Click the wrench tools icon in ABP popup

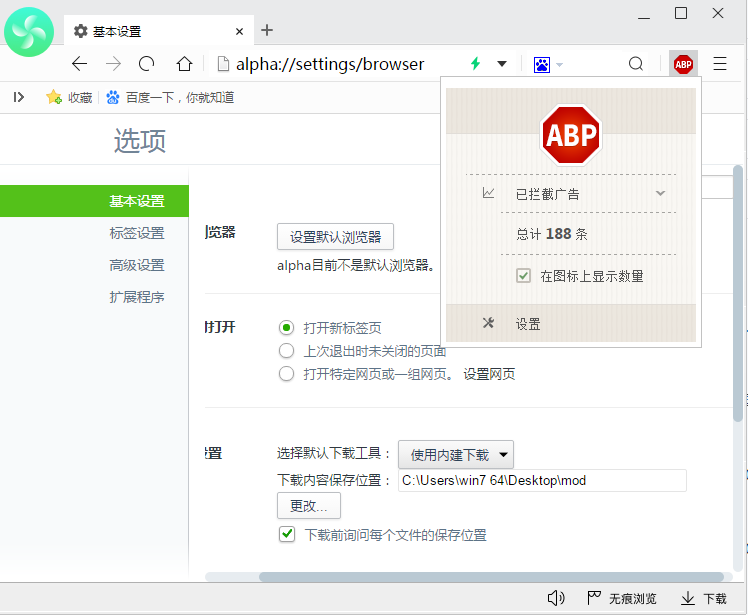(x=488, y=323)
